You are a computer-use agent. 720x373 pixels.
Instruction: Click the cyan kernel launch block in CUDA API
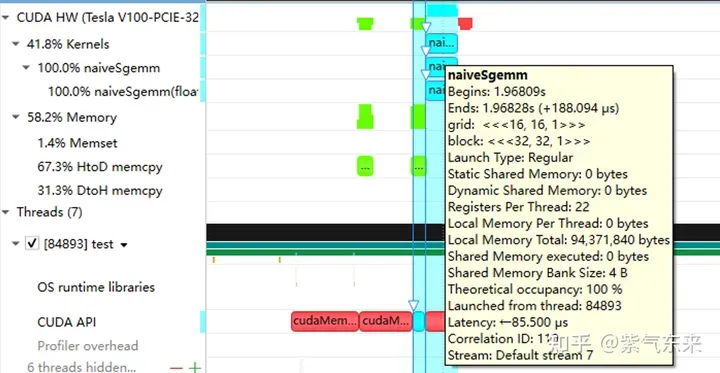click(419, 321)
